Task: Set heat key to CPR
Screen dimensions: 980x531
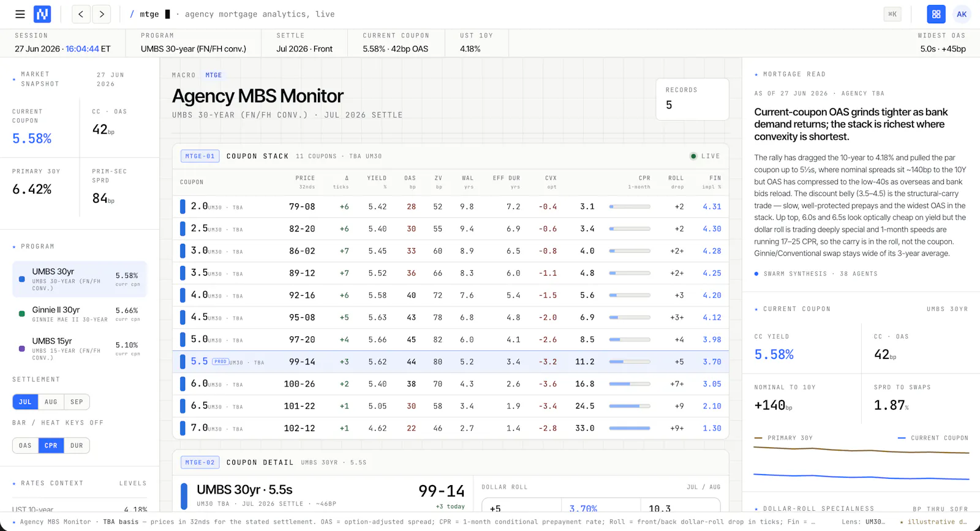Action: pos(51,445)
